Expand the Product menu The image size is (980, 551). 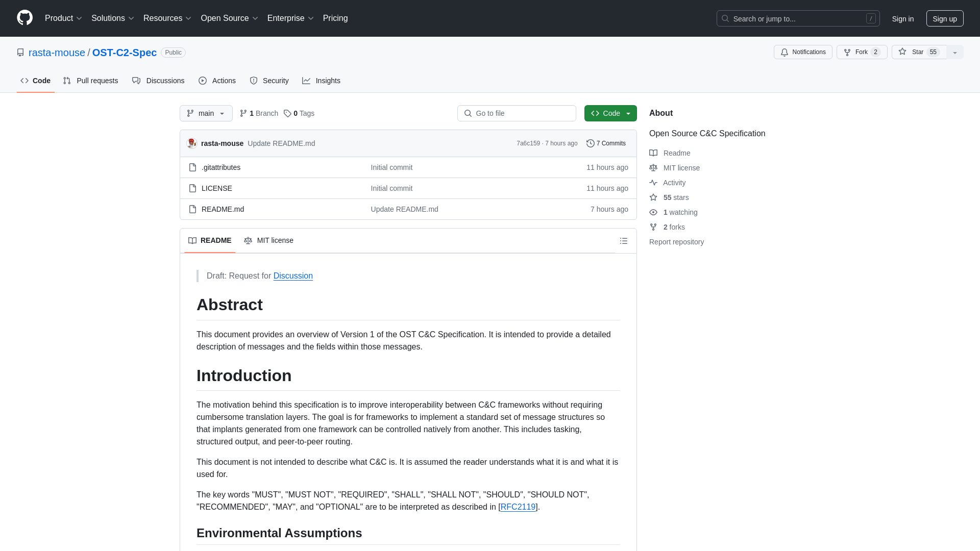tap(63, 18)
